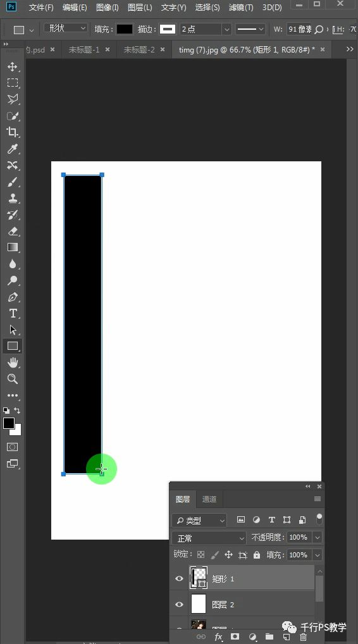Image resolution: width=358 pixels, height=644 pixels.
Task: Select the Brush tool
Action: pyautogui.click(x=12, y=182)
